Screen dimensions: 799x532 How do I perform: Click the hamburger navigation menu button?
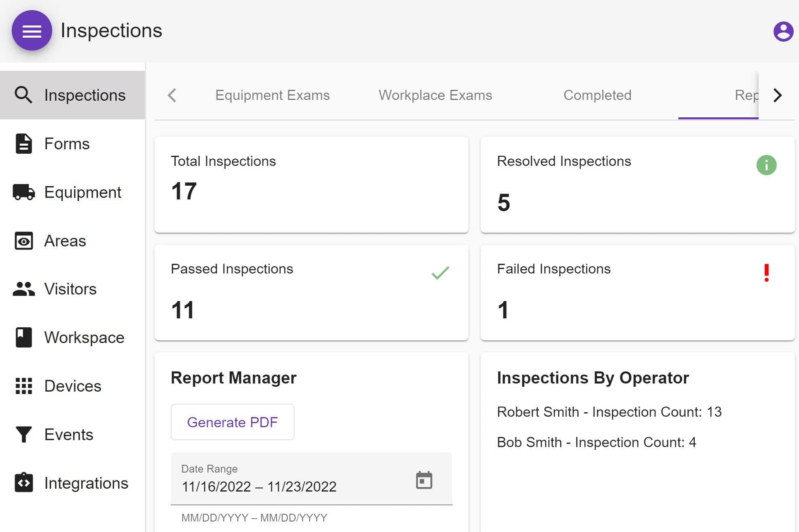pyautogui.click(x=32, y=30)
